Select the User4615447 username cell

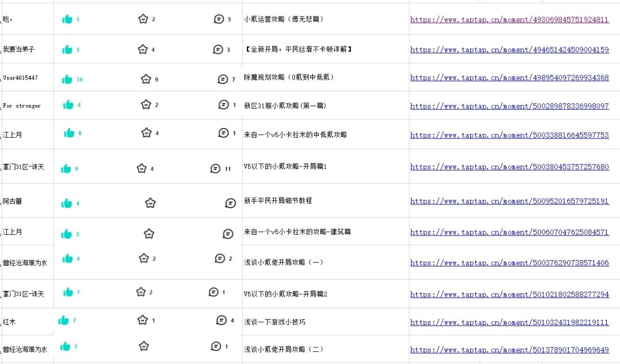(x=21, y=78)
